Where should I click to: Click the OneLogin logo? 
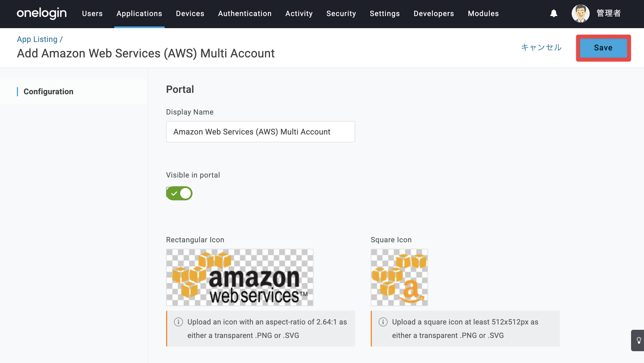[42, 13]
